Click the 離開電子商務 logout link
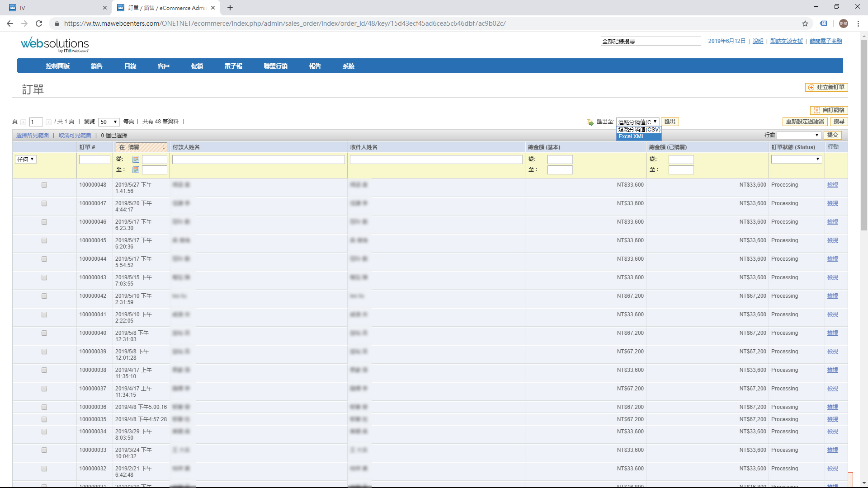The image size is (868, 488). 826,41
